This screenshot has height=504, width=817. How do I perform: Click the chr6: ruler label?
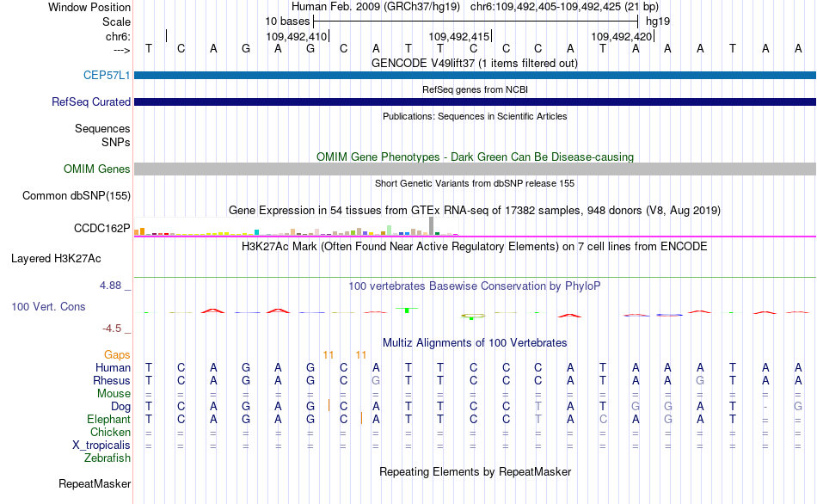click(118, 36)
